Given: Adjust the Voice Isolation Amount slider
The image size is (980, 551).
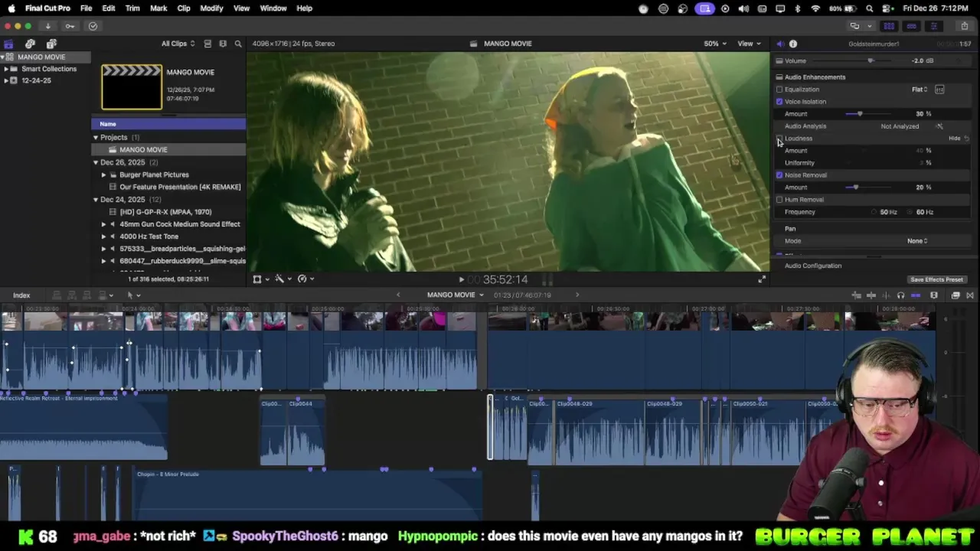Looking at the screenshot, I should 860,114.
